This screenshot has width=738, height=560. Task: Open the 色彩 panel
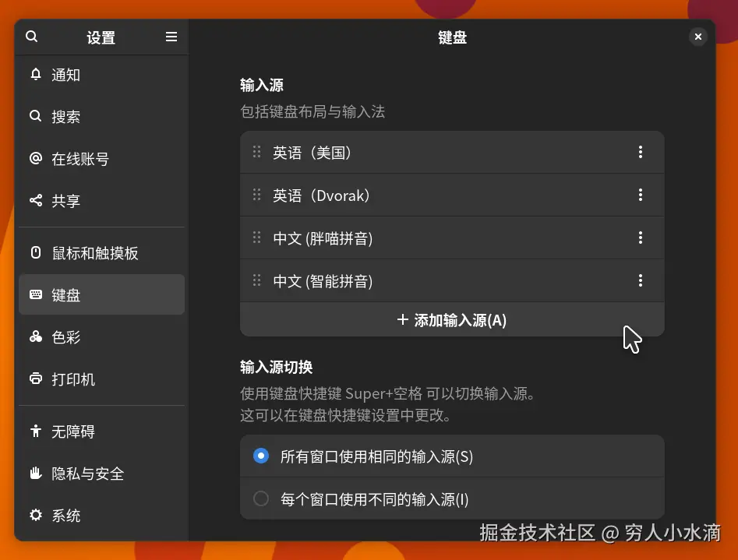pos(101,337)
